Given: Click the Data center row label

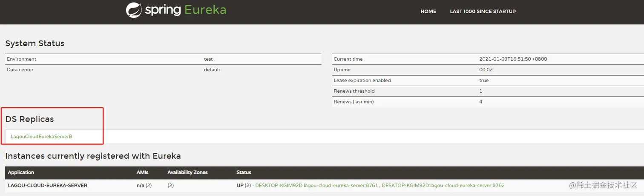Looking at the screenshot, I should pos(20,70).
